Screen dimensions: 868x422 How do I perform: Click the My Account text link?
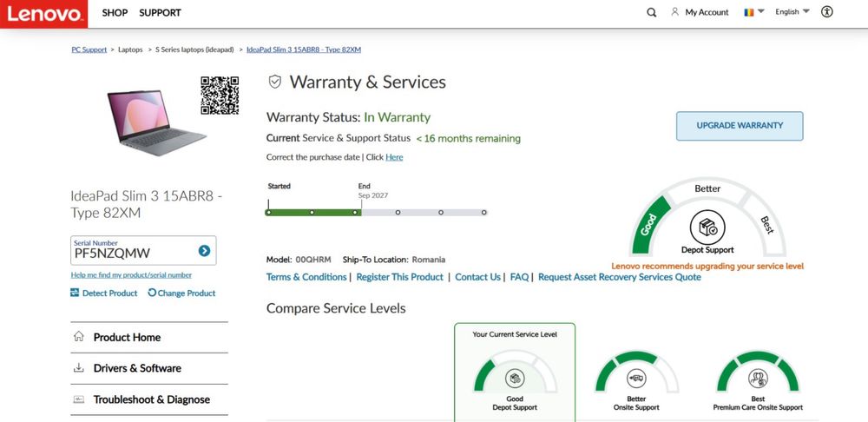click(707, 12)
